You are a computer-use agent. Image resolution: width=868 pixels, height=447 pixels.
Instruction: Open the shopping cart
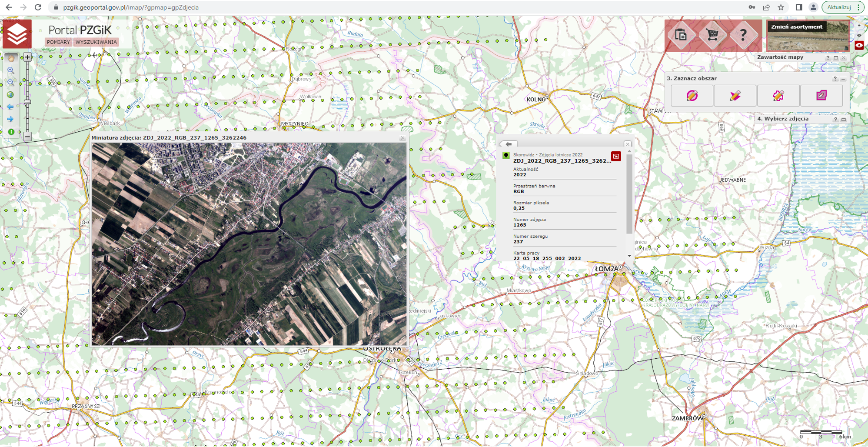tap(712, 35)
